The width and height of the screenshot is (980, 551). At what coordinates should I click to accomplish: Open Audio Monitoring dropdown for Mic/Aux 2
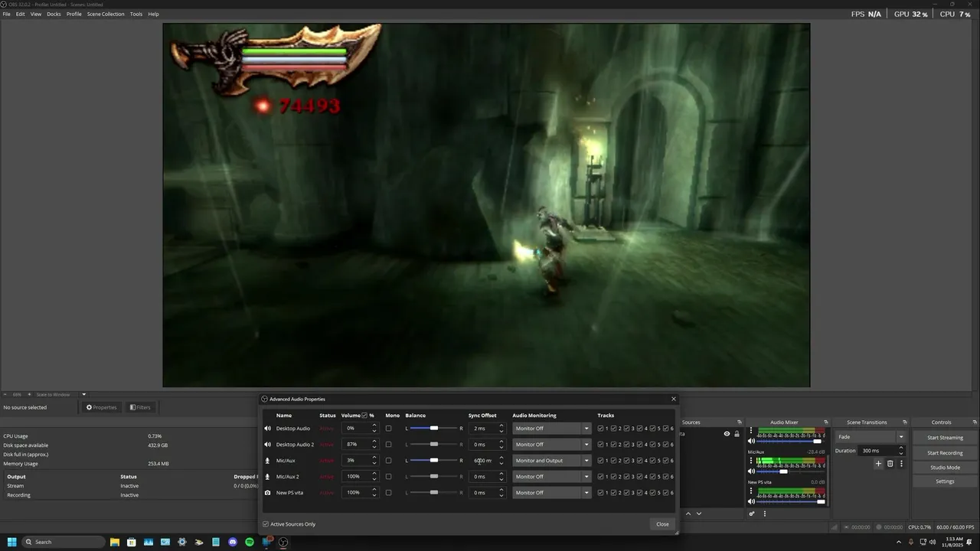(x=551, y=477)
